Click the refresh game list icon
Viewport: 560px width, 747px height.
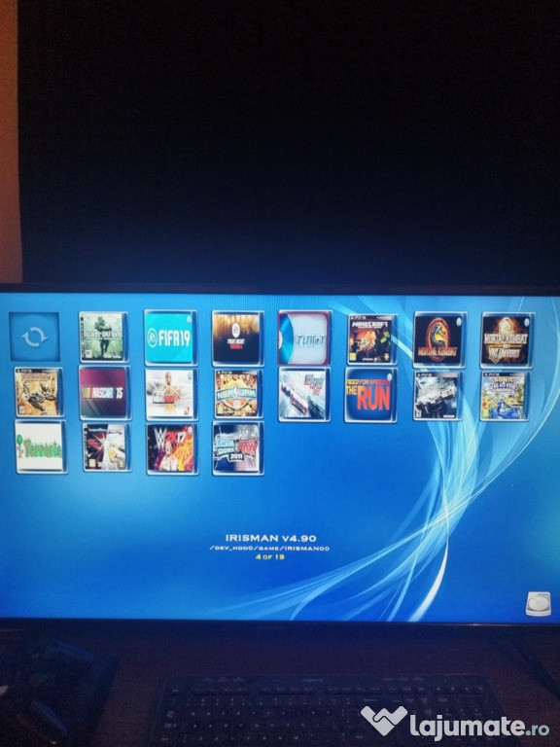pyautogui.click(x=34, y=337)
